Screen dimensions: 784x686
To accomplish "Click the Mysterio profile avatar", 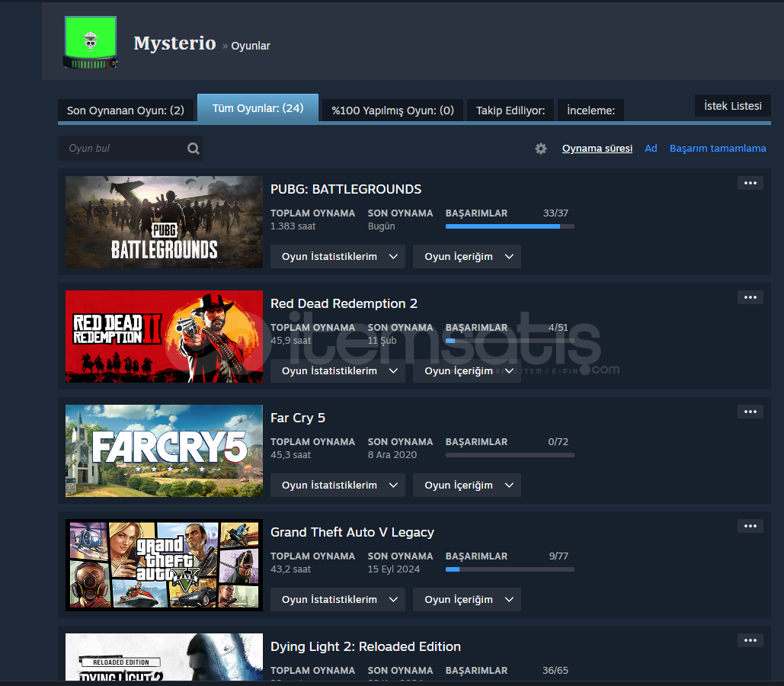I will point(91,43).
